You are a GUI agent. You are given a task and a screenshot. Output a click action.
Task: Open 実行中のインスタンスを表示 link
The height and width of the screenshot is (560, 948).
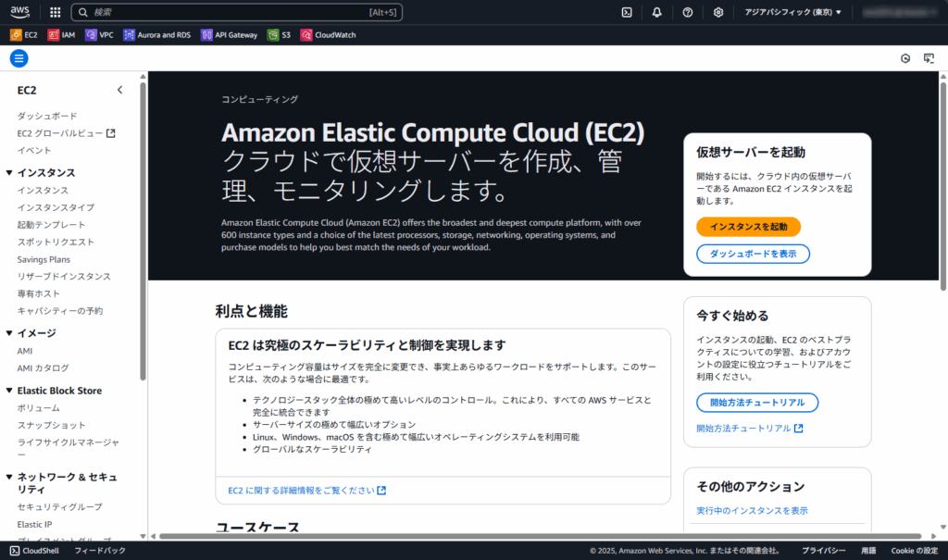752,511
